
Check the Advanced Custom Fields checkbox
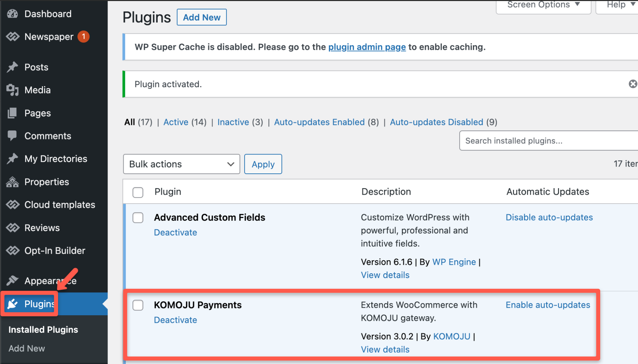click(x=138, y=218)
